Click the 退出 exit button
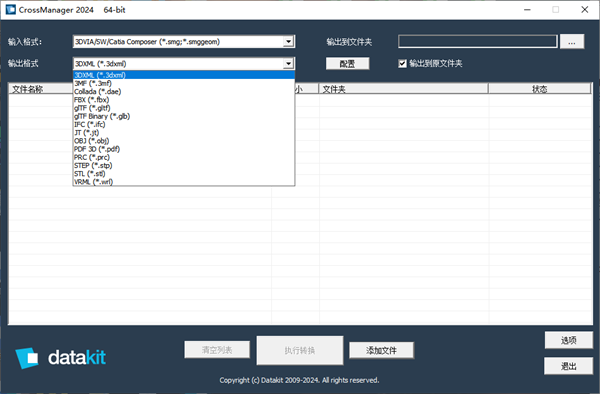The image size is (600, 394). coord(569,366)
